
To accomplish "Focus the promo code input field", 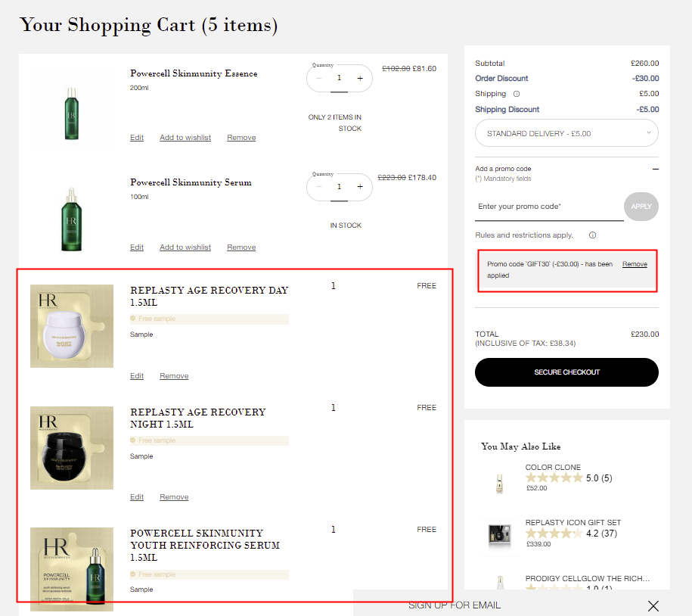I will [550, 207].
